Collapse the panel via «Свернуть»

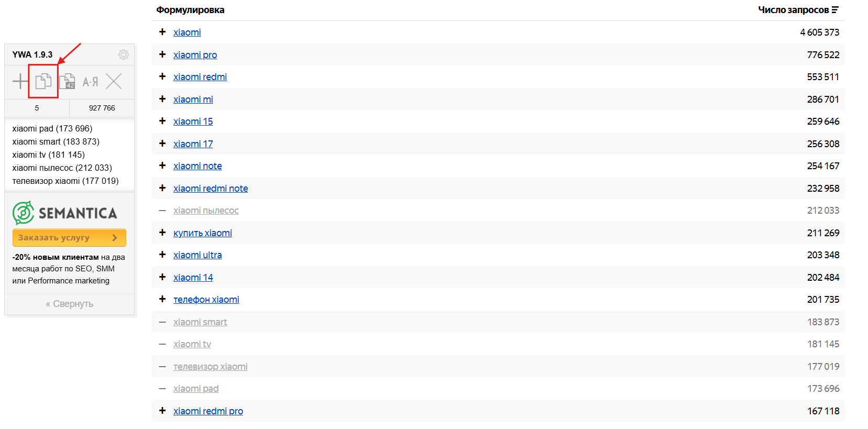[x=69, y=304]
